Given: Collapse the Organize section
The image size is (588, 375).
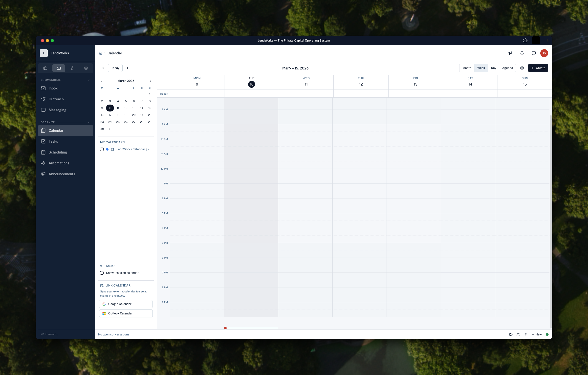Looking at the screenshot, I should 89,122.
